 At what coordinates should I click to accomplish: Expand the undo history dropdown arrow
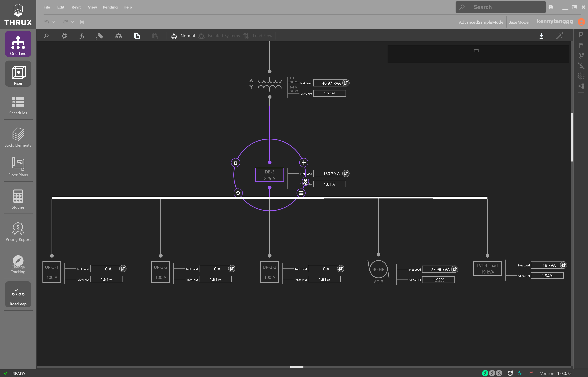[54, 22]
